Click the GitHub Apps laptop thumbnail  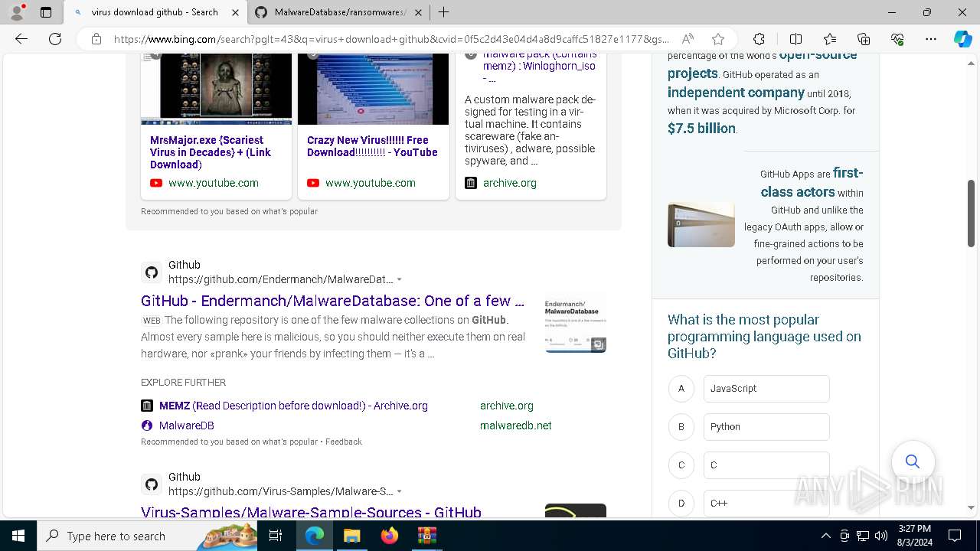coord(701,224)
